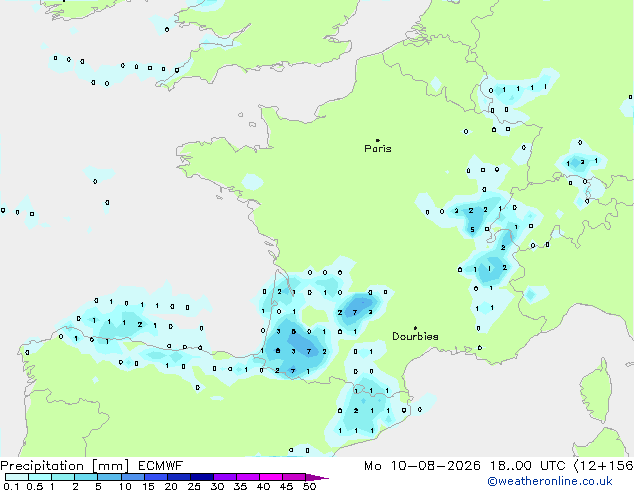Click the legend value 20

pos(171,486)
